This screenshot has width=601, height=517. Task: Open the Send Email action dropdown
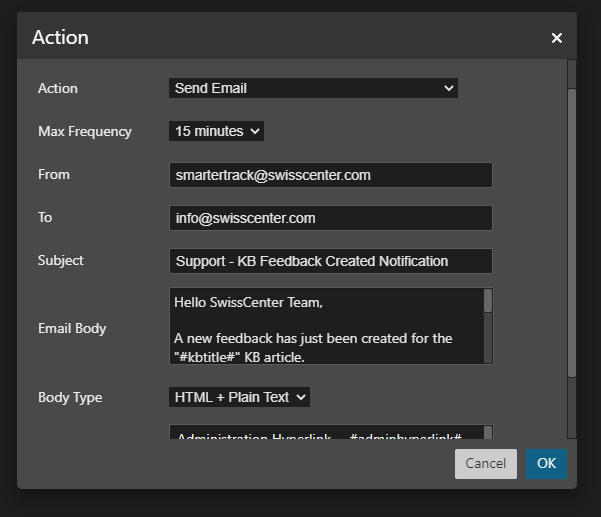click(x=313, y=88)
